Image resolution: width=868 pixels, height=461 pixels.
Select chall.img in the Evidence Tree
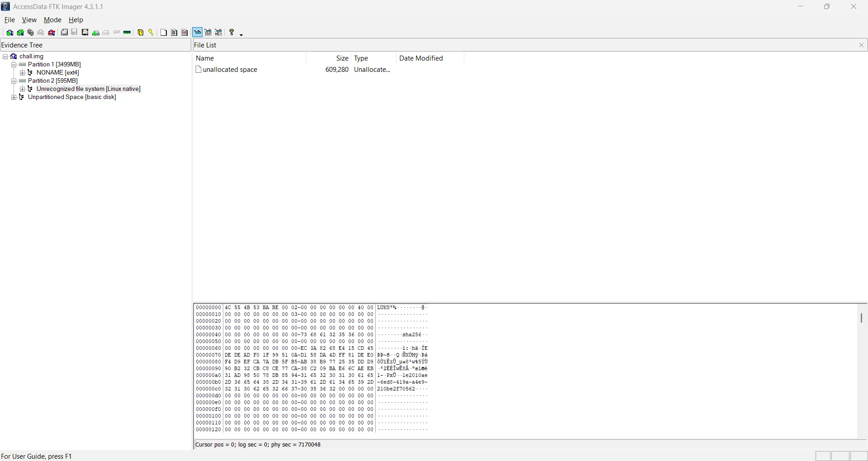(32, 56)
